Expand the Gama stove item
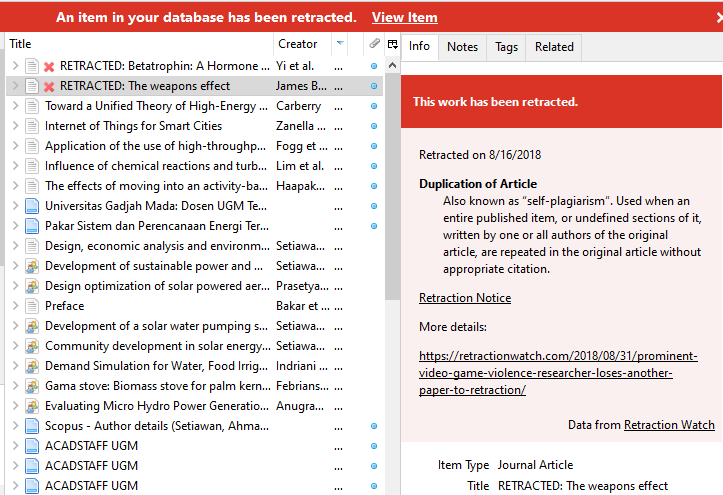Viewport: 723px width, 495px height. (x=15, y=386)
